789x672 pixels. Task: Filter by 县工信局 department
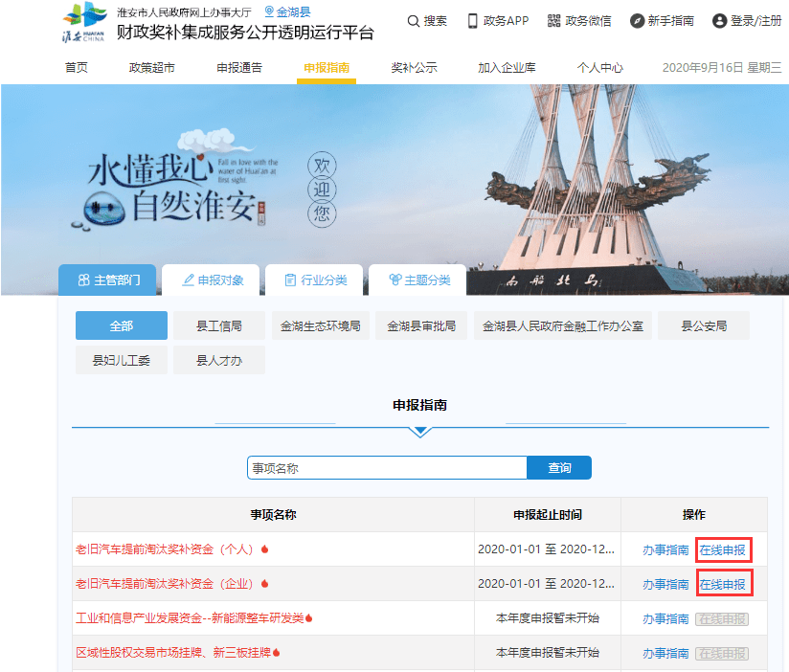click(219, 325)
